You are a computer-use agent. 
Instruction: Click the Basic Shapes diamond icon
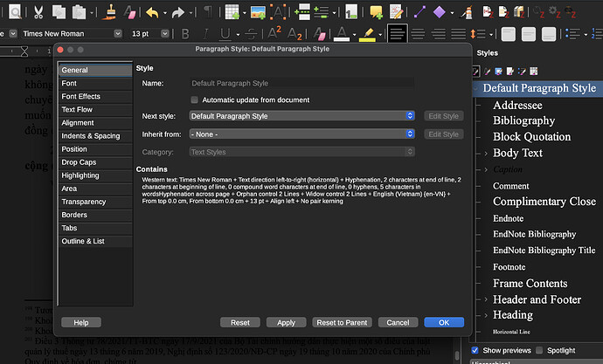440,12
